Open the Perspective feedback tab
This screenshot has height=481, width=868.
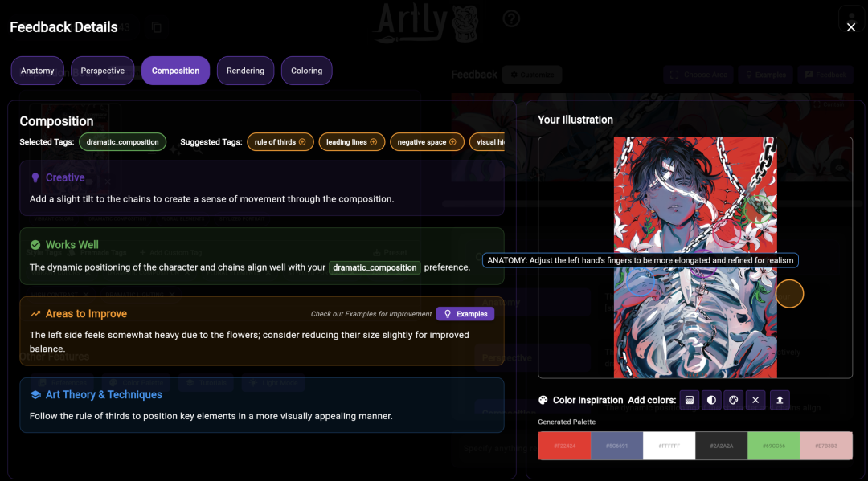pyautogui.click(x=102, y=71)
